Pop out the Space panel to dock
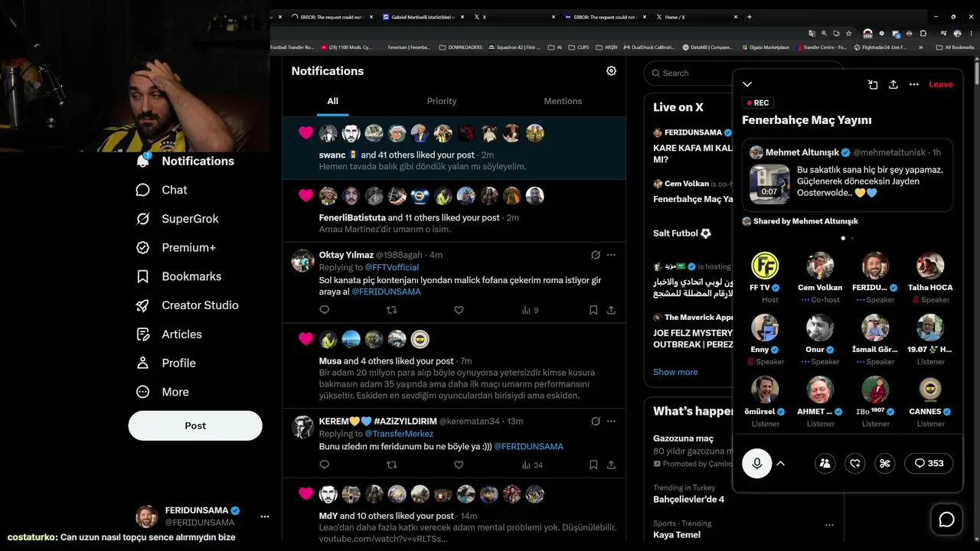The image size is (980, 551). [872, 84]
